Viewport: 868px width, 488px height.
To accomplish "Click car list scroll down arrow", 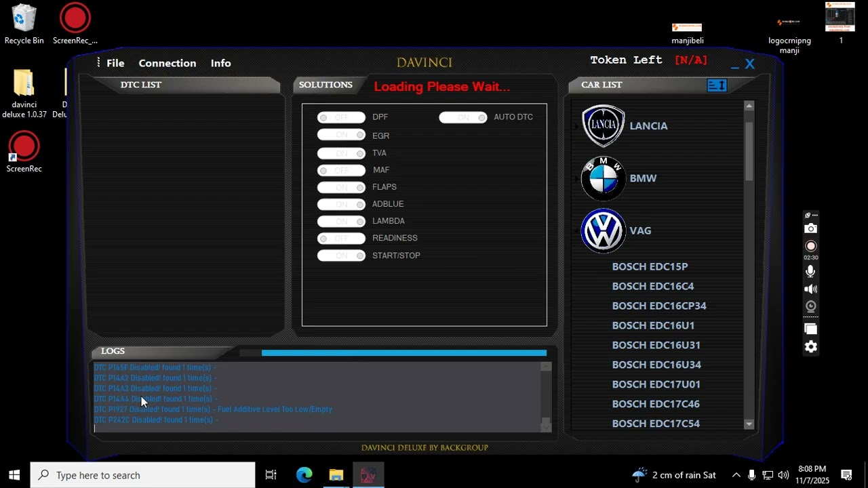I will coord(749,424).
